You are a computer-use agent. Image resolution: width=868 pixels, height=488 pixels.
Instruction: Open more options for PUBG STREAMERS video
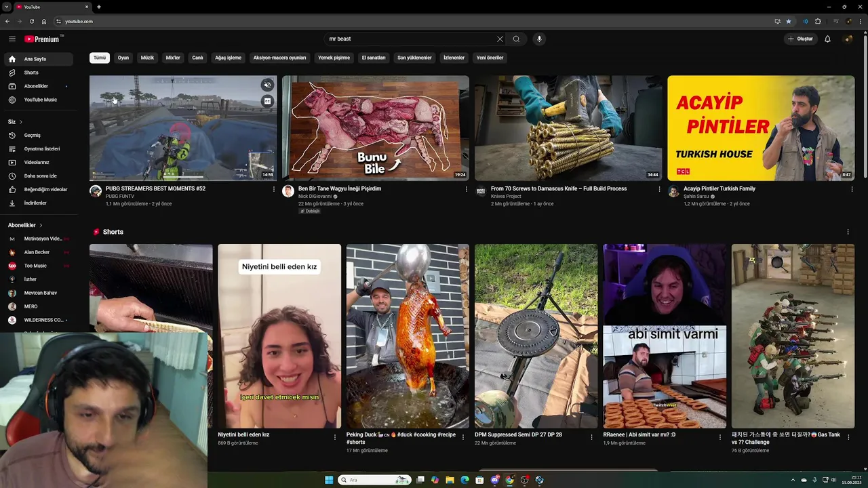274,189
